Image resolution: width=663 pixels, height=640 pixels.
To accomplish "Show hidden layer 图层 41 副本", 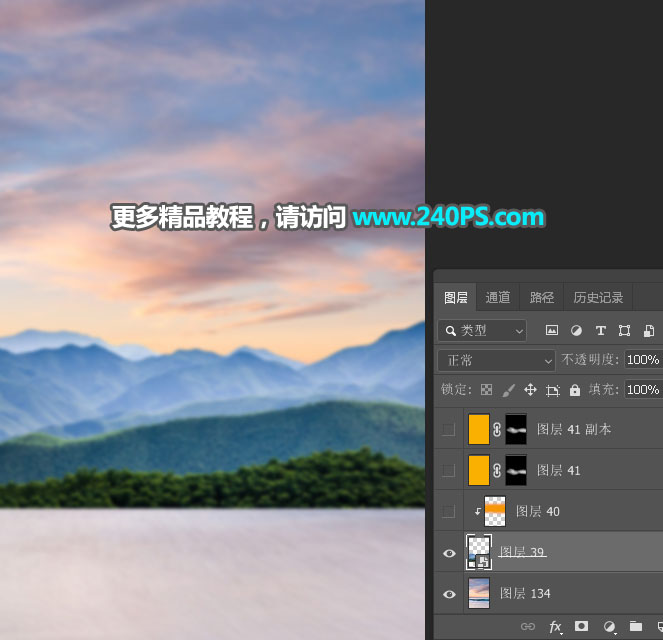I will click(449, 429).
